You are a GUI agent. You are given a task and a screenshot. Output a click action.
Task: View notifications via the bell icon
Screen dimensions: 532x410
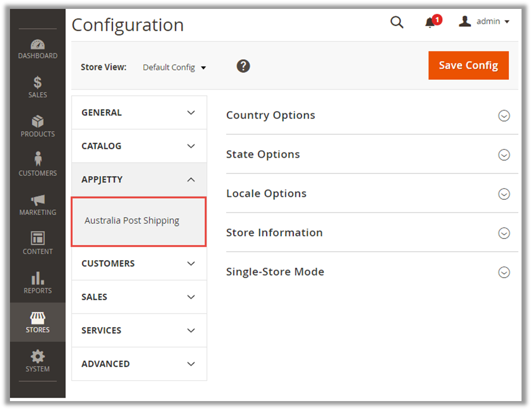[x=431, y=22]
